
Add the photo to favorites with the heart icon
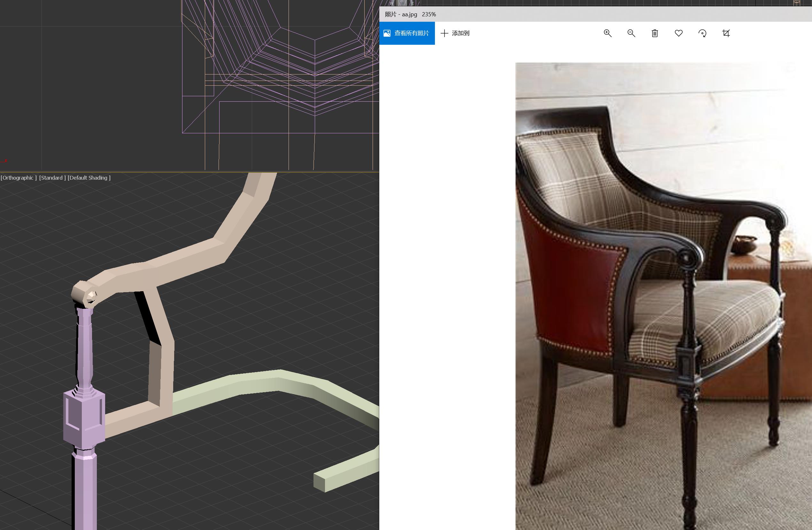pyautogui.click(x=679, y=33)
